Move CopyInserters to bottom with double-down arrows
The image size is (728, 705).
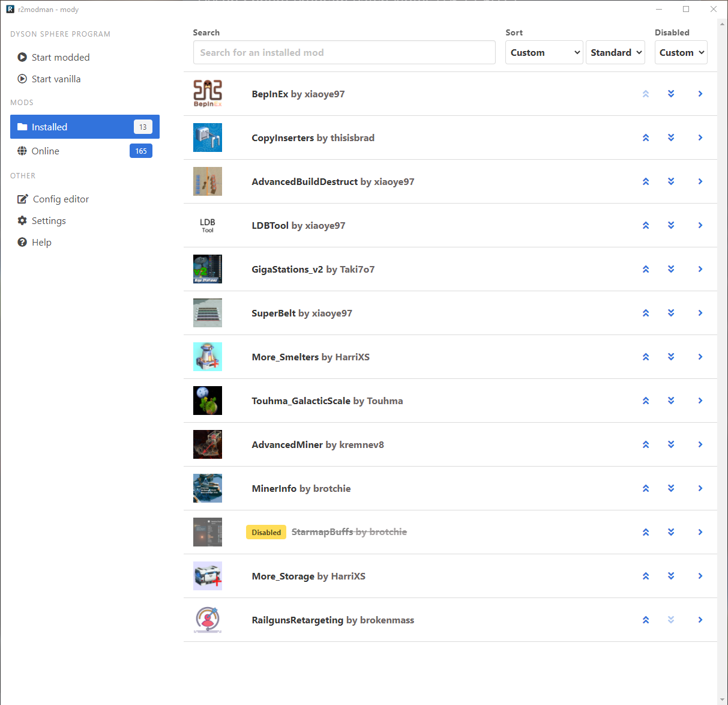(671, 138)
